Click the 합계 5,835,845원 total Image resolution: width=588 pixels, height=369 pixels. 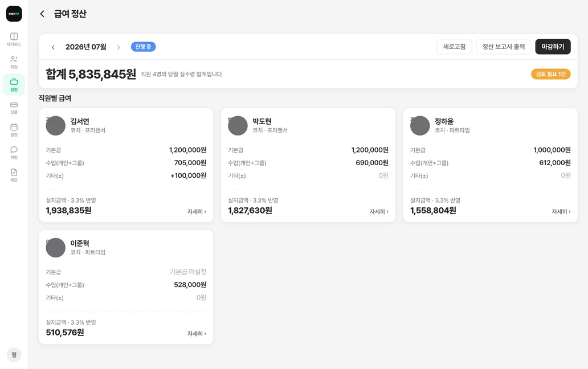pos(91,74)
